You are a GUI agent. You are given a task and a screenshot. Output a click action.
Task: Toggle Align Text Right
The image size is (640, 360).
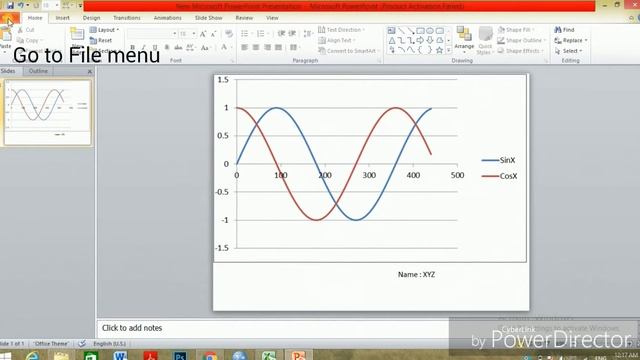[x=267, y=48]
